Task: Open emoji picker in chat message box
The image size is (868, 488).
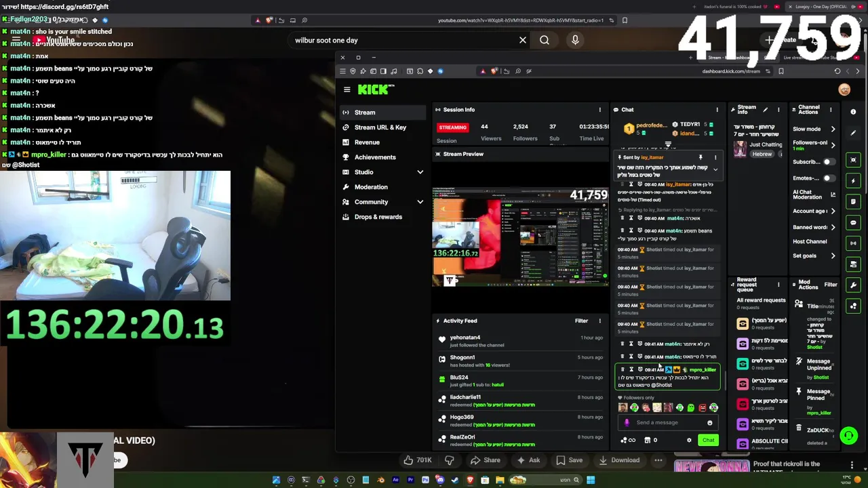Action: coord(709,423)
